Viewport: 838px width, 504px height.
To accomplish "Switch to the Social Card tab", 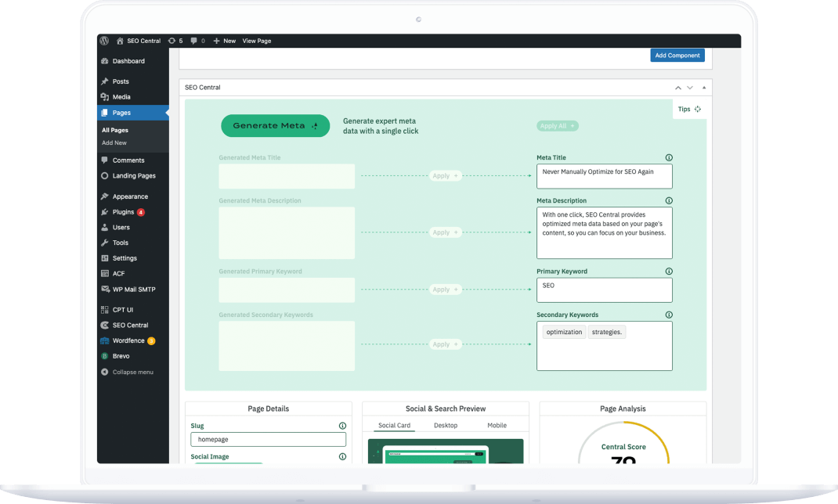I will pyautogui.click(x=395, y=426).
